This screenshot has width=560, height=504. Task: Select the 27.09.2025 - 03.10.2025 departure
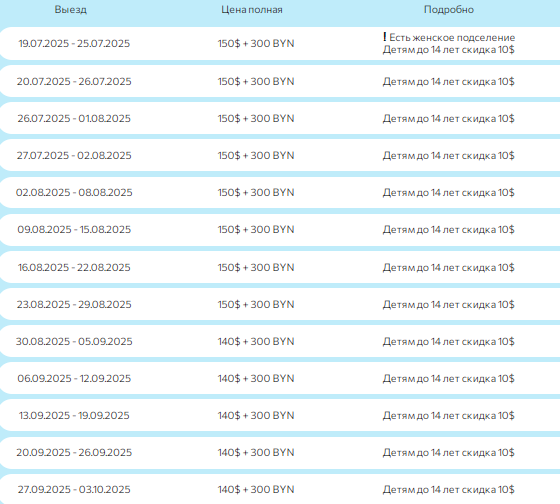pos(74,489)
